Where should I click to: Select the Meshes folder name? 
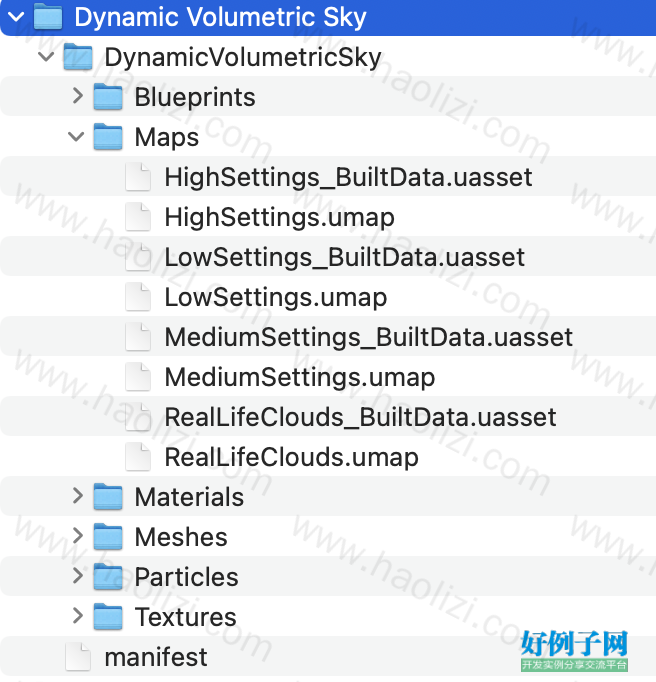pos(181,537)
